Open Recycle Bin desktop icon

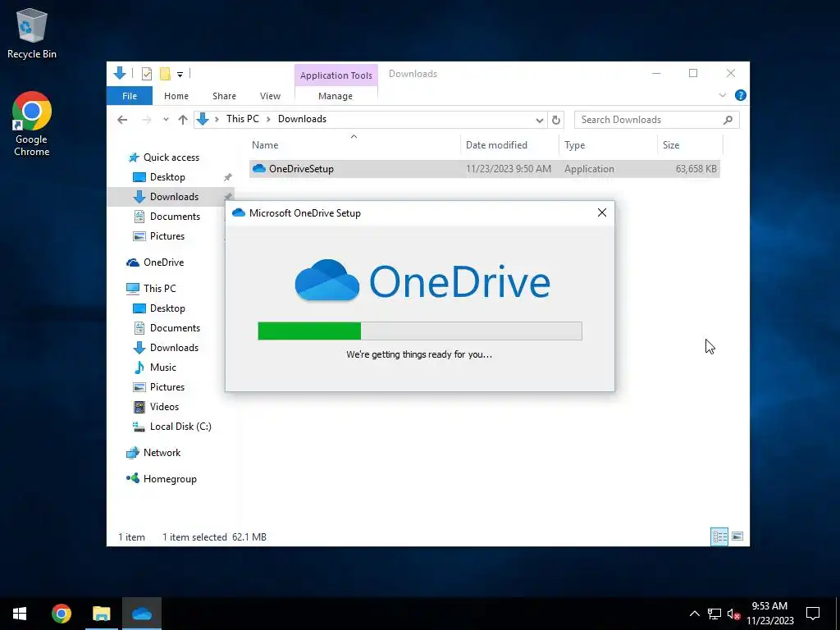(x=32, y=33)
